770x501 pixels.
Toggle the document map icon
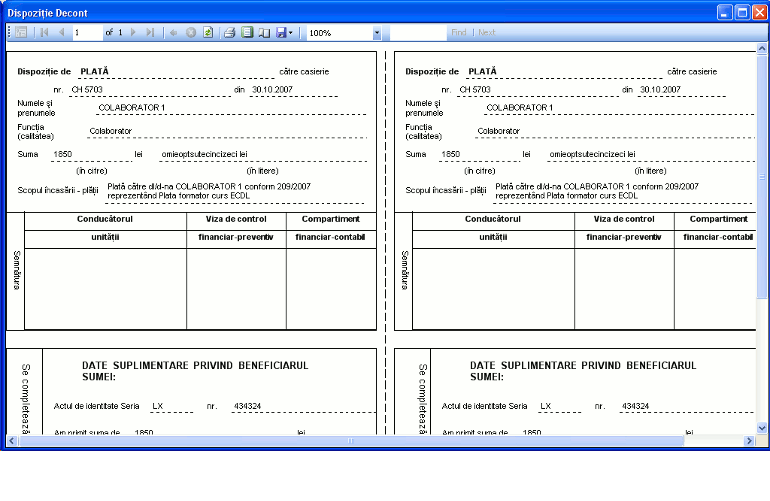pos(21,32)
